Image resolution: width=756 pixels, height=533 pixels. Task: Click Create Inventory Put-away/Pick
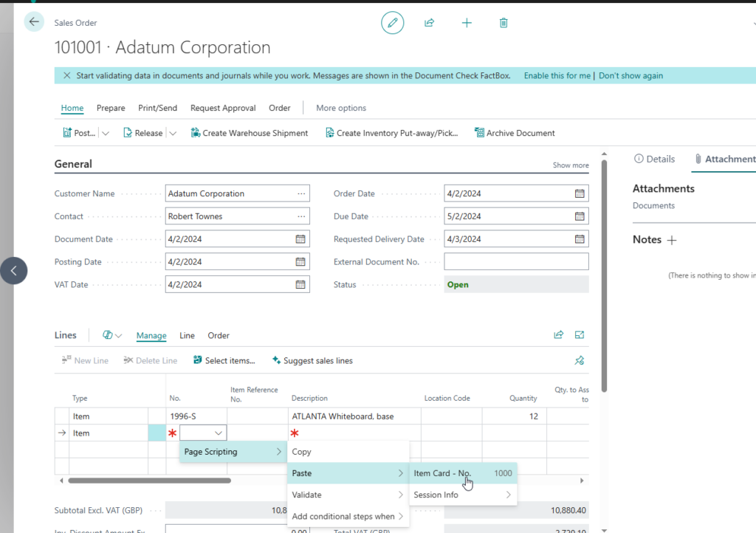click(391, 133)
